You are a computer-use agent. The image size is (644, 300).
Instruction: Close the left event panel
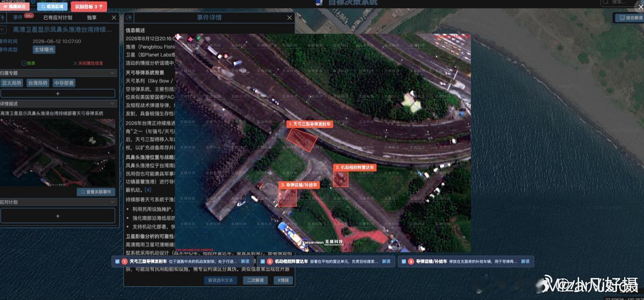114,18
